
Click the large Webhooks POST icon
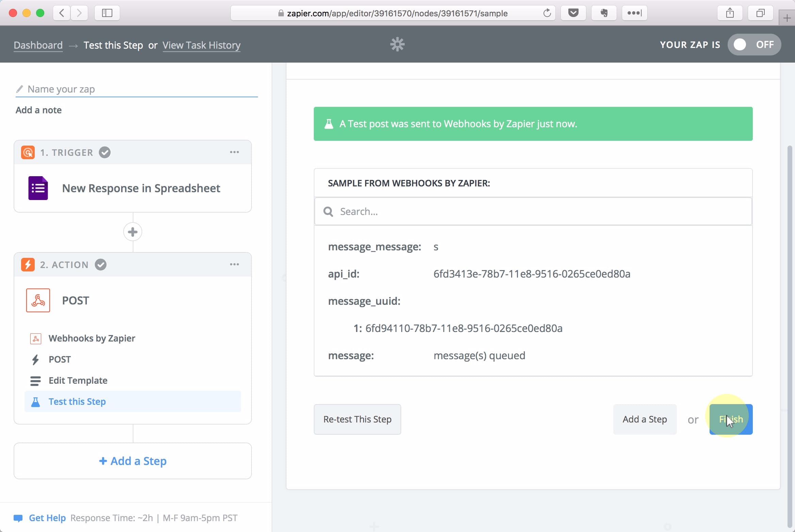(x=38, y=300)
